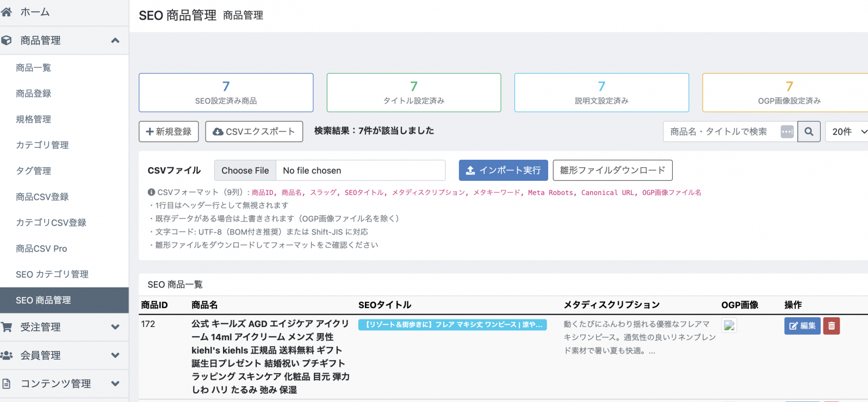Image resolution: width=868 pixels, height=402 pixels.
Task: Expand the 受注管理 menu chevron
Action: tap(115, 327)
